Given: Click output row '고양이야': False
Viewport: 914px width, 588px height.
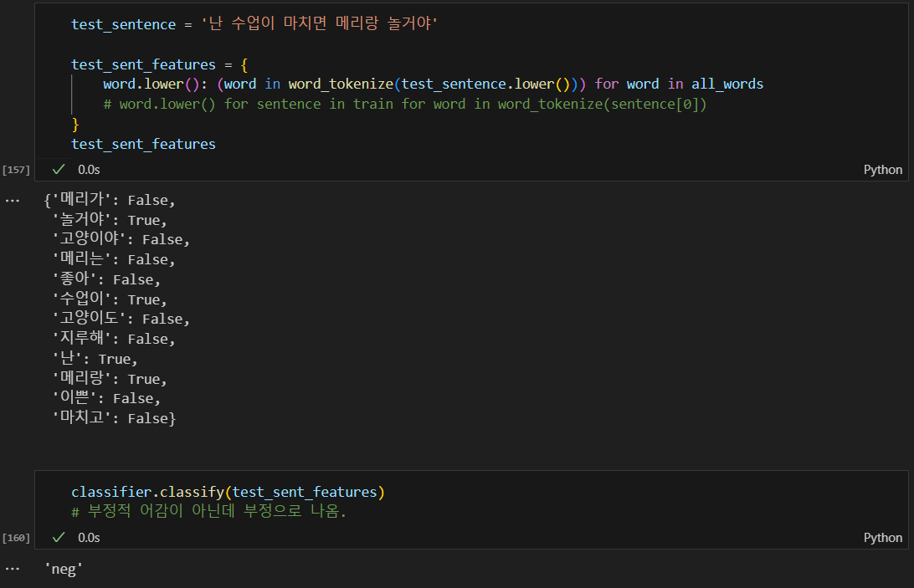Looking at the screenshot, I should click(x=121, y=239).
